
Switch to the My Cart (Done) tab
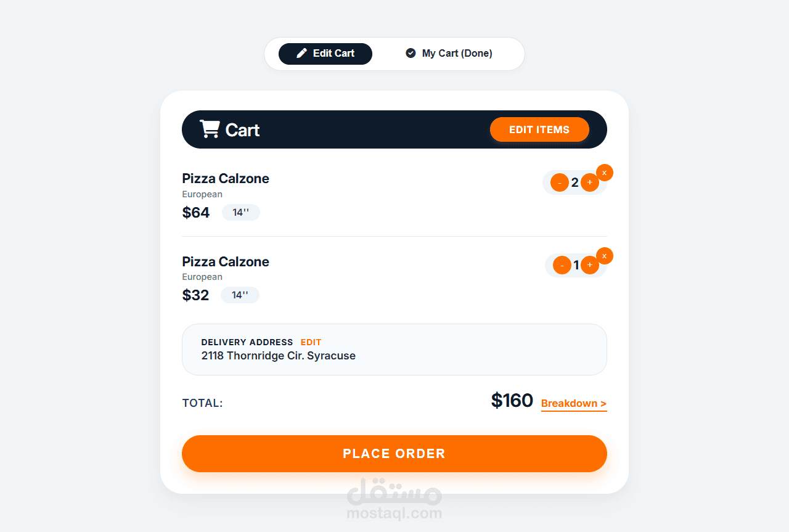457,54
